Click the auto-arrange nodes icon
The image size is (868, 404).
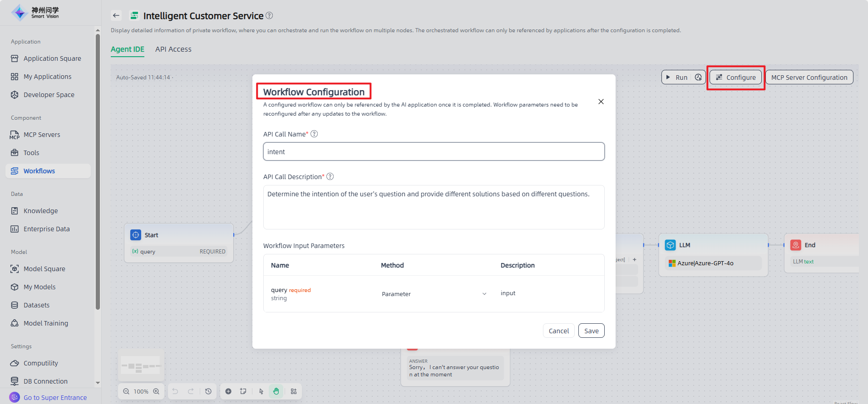tap(294, 391)
